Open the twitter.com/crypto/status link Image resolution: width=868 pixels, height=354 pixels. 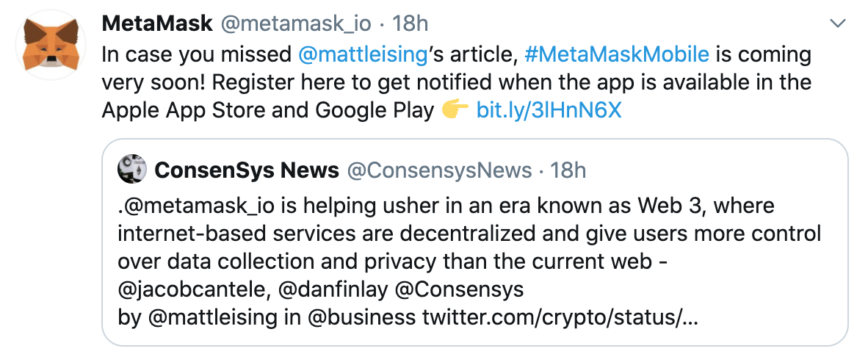point(557,318)
